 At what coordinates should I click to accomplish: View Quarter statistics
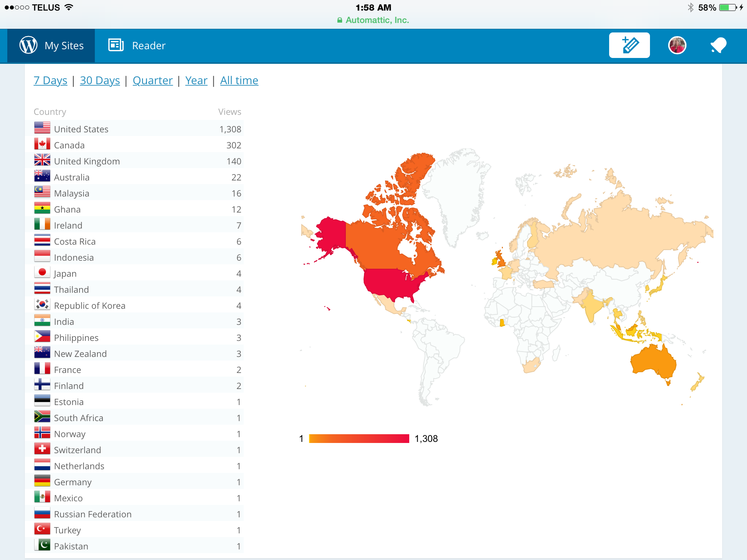click(152, 81)
